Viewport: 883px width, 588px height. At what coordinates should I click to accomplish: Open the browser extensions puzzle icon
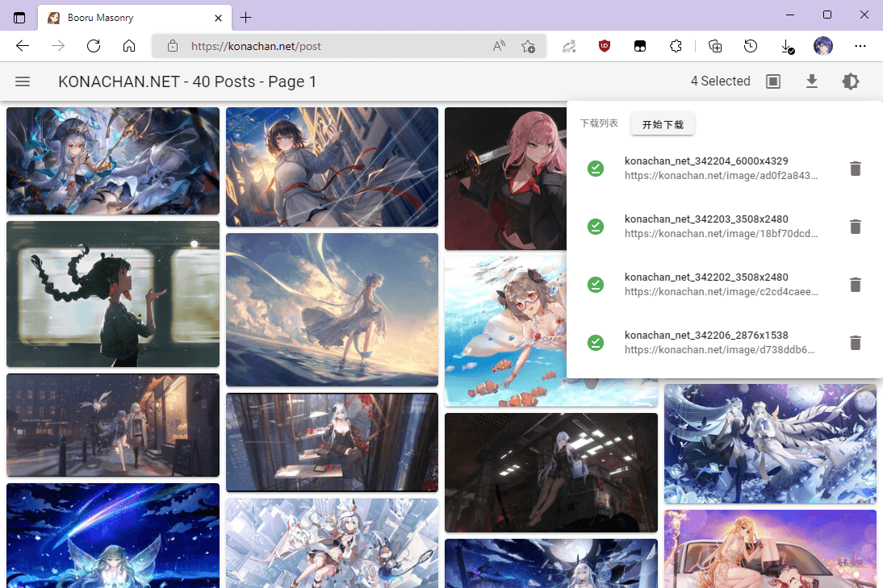click(x=676, y=46)
